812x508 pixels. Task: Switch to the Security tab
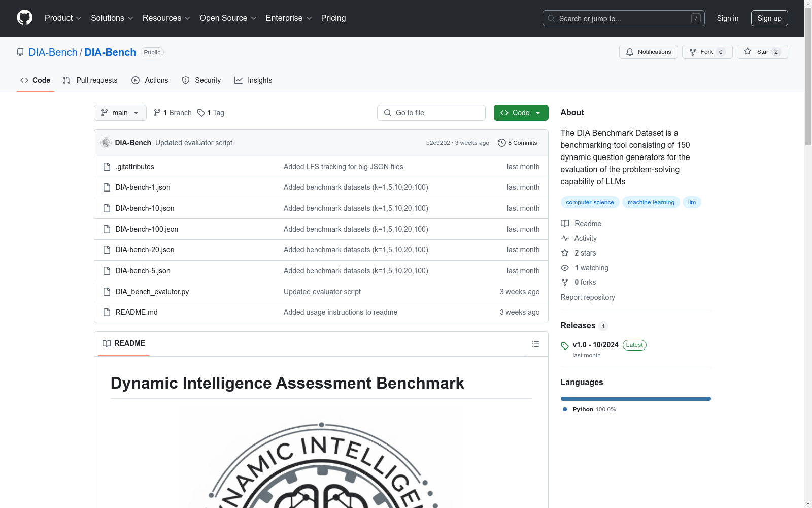coord(201,80)
